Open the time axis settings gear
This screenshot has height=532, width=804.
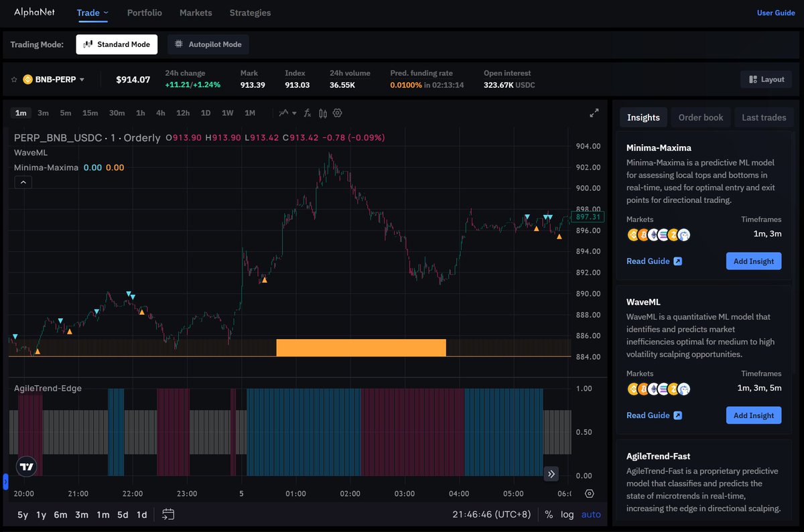click(590, 494)
